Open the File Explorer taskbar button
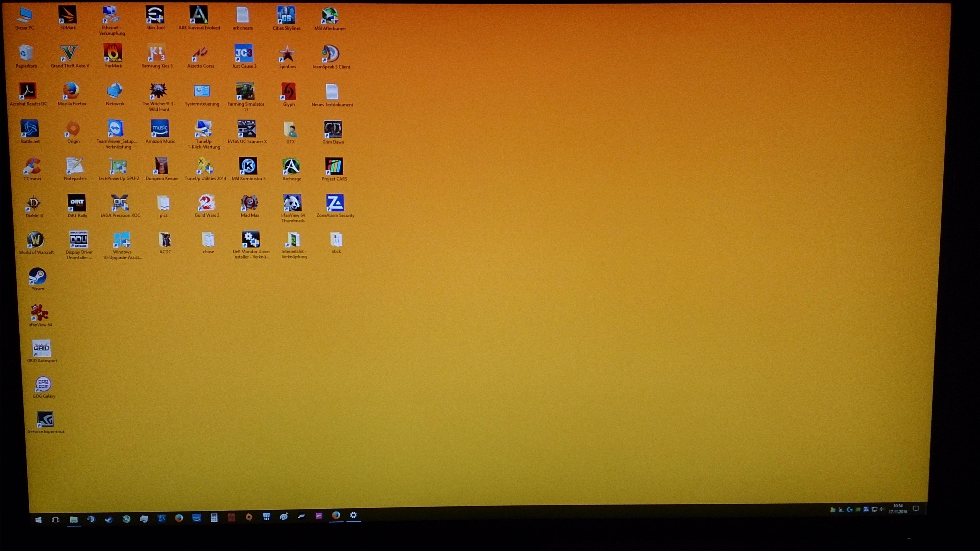The width and height of the screenshot is (980, 551). (74, 519)
